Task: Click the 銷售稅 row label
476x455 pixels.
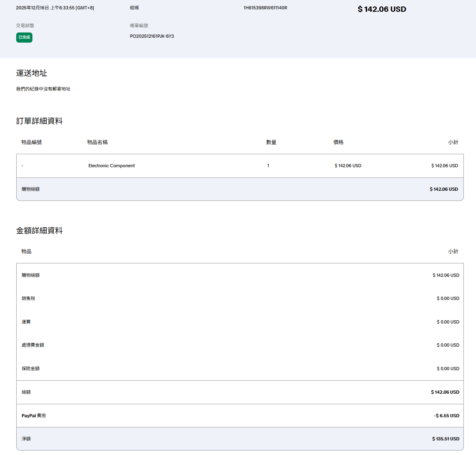Action: click(x=28, y=298)
